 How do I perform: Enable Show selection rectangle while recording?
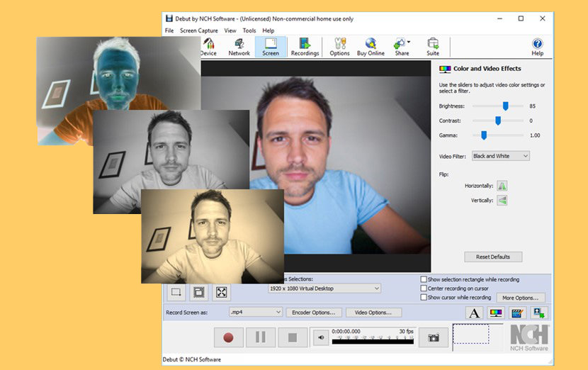click(424, 279)
